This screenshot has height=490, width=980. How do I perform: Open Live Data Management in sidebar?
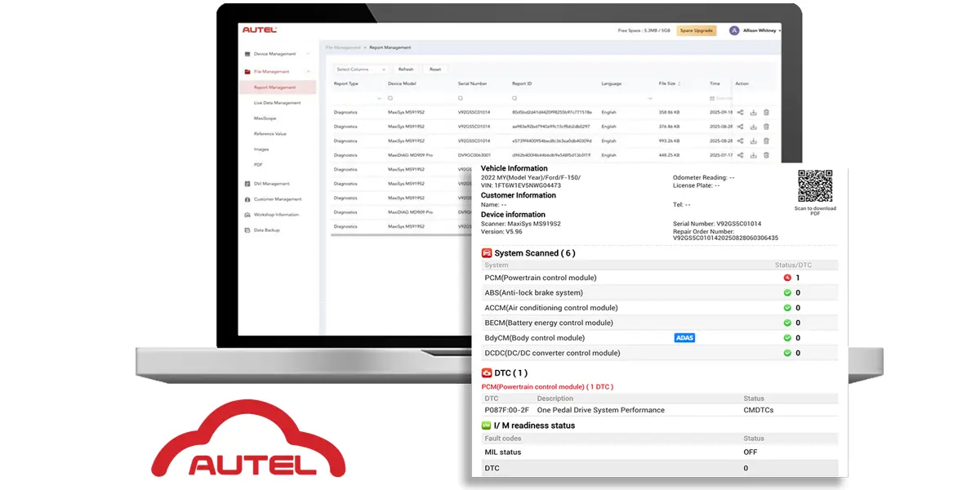tap(278, 103)
